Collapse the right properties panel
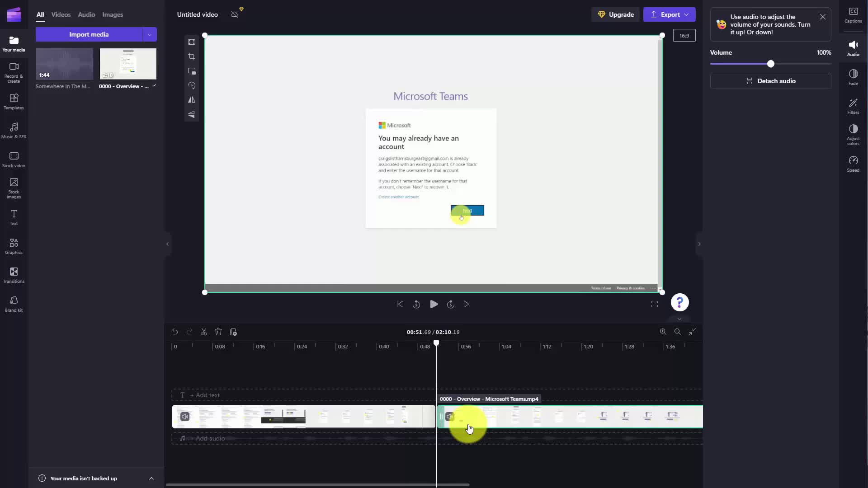 coord(699,244)
